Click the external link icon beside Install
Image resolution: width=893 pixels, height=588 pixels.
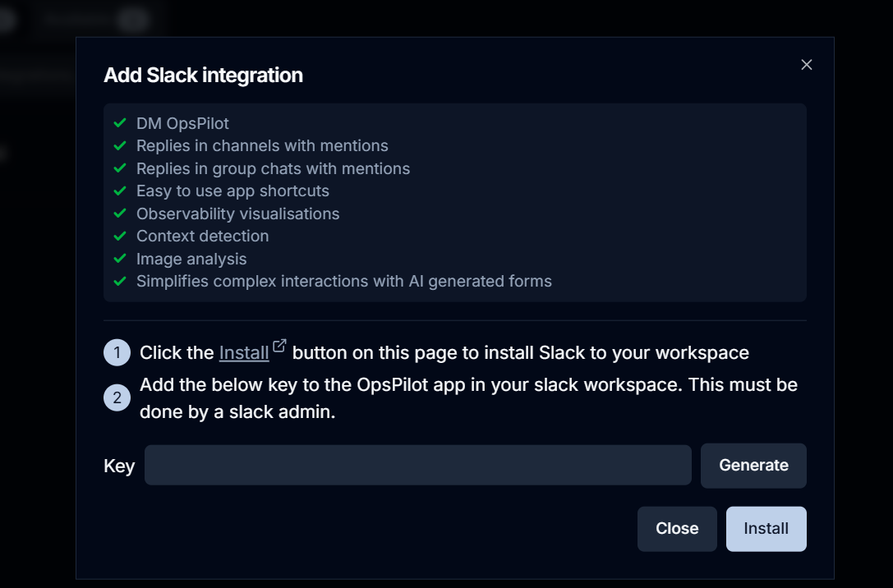(x=279, y=346)
